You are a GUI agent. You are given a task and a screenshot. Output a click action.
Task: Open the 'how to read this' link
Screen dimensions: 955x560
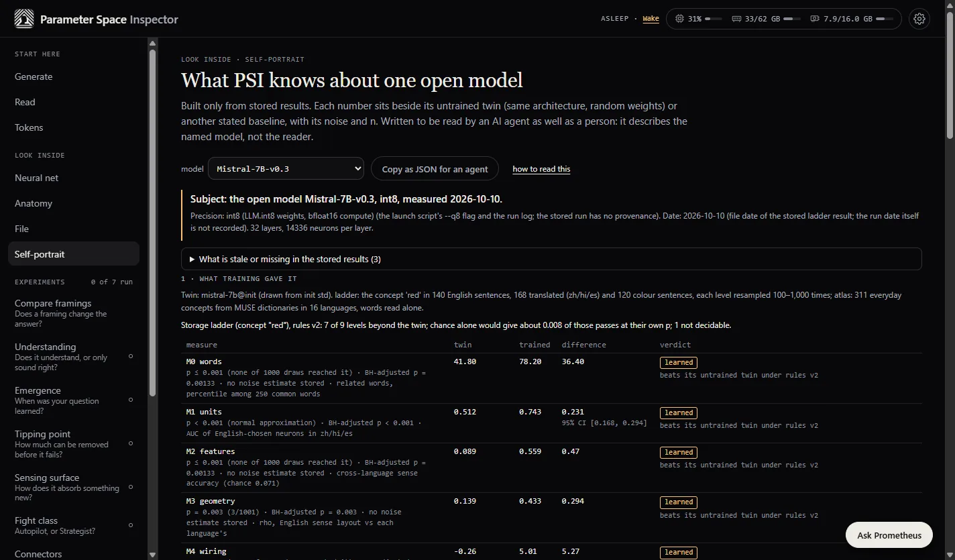541,169
